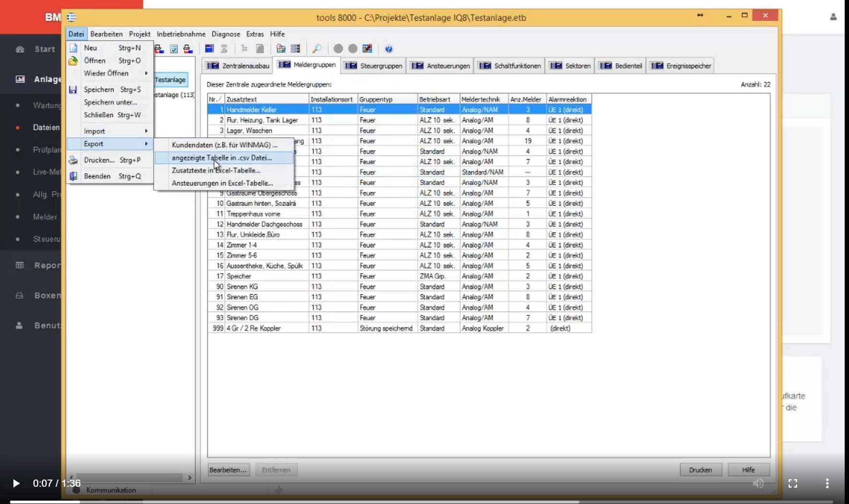The width and height of the screenshot is (849, 504).
Task: Open the Inbetriebnahme menu
Action: point(181,34)
